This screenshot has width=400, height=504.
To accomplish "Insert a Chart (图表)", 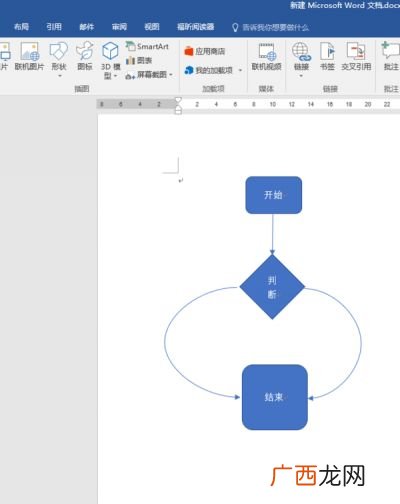I will [x=139, y=61].
